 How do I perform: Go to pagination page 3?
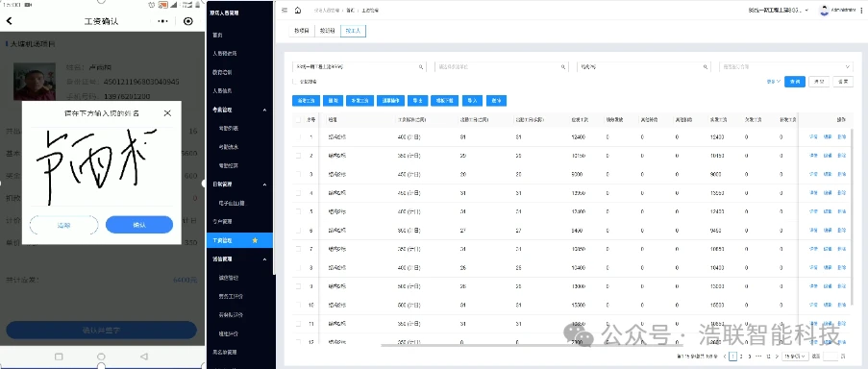750,357
